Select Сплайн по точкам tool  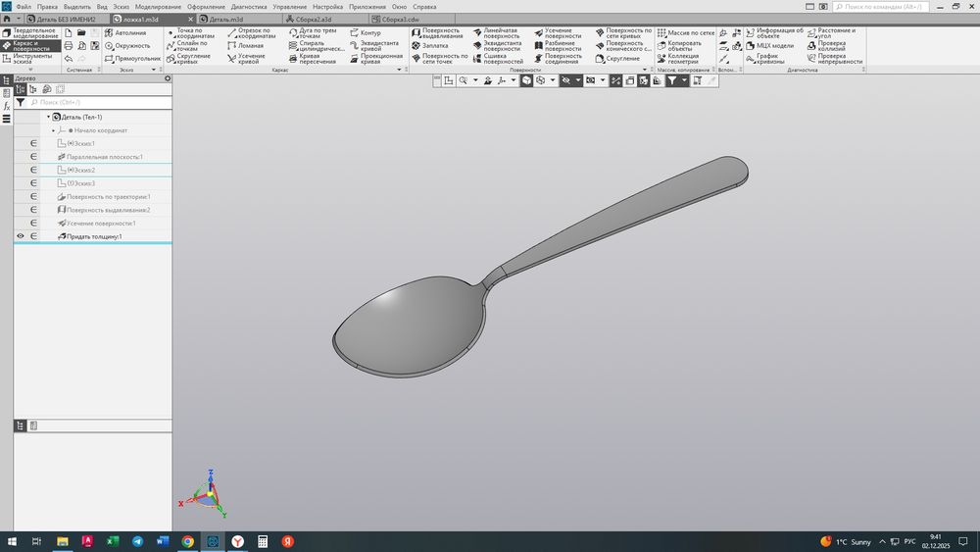pos(187,46)
